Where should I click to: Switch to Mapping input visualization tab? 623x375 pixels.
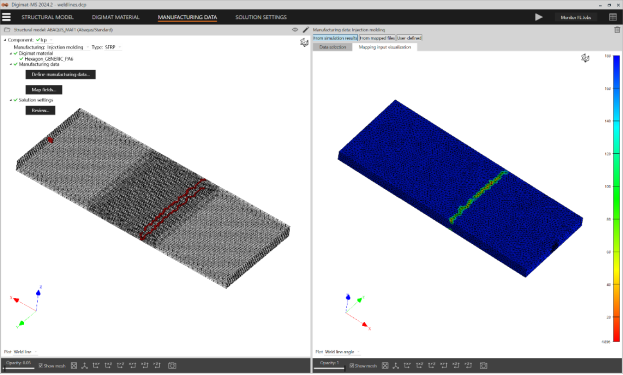(x=385, y=47)
